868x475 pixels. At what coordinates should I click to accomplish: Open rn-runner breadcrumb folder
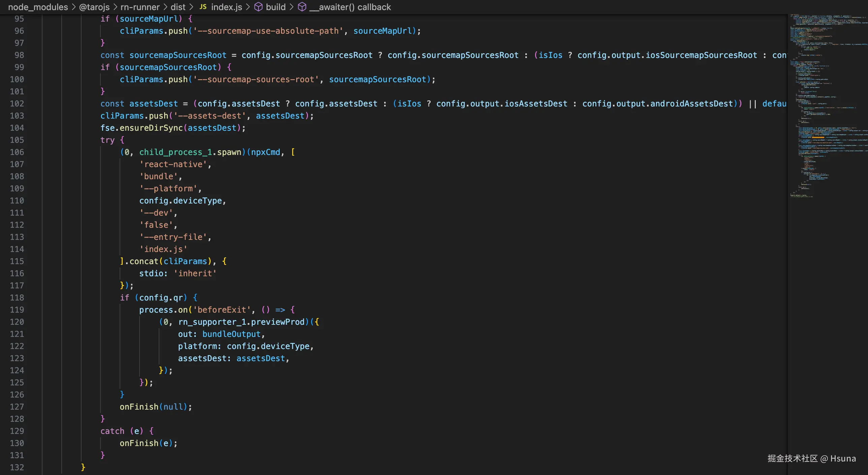[140, 7]
